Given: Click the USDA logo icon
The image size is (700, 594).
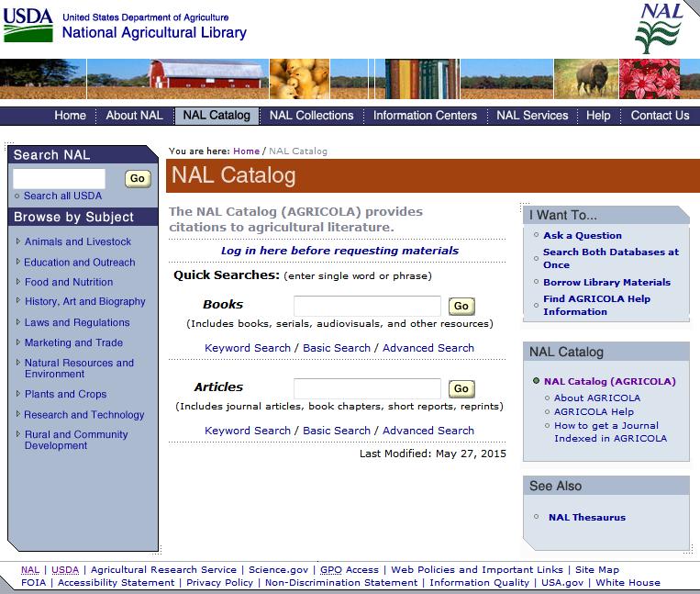Looking at the screenshot, I should coord(28,25).
